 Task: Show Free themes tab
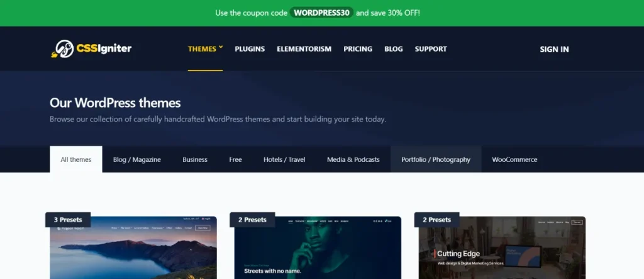(x=235, y=159)
